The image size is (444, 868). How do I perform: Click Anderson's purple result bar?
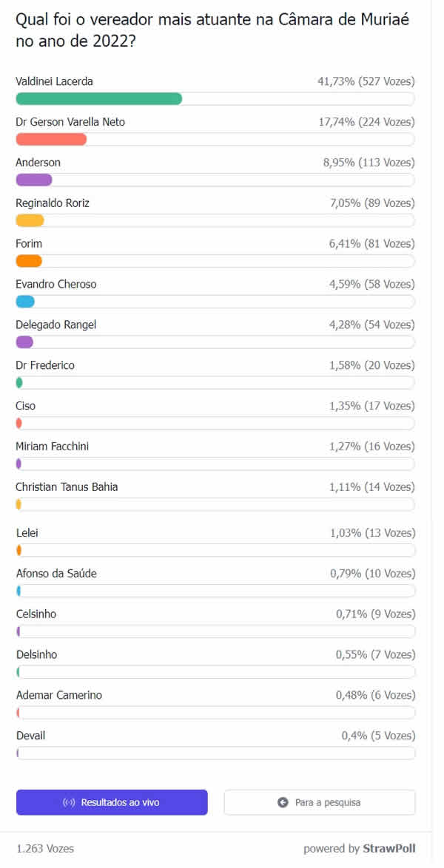click(34, 180)
